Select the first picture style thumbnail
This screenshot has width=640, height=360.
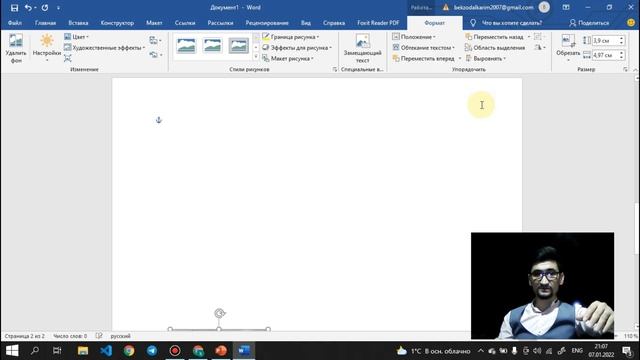click(x=186, y=45)
